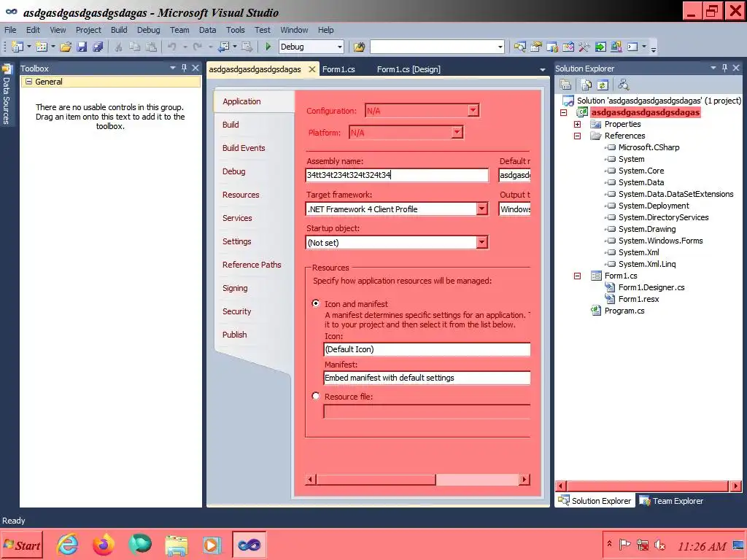747x560 pixels.
Task: Collapse the Form1.cs node
Action: (578, 276)
